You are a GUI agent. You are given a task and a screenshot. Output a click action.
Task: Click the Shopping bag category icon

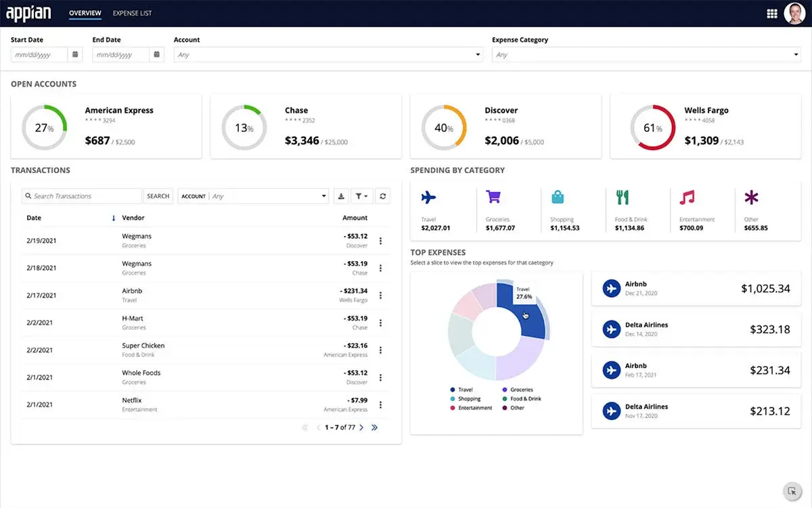(x=558, y=198)
